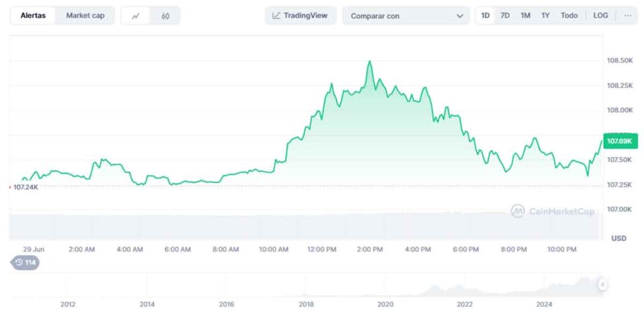Click 2014 on the overview timeline
644x318 pixels.
click(147, 304)
